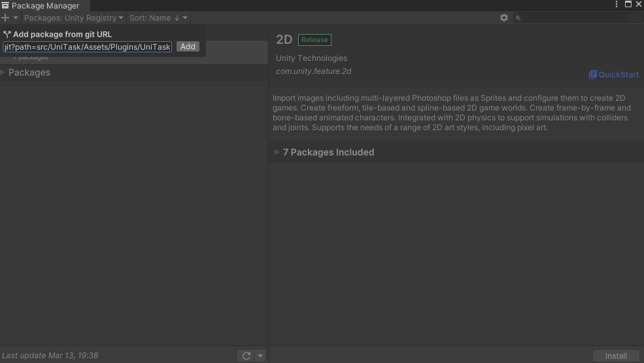Image resolution: width=644 pixels, height=363 pixels.
Task: Maximize the Package Manager window
Action: click(628, 4)
